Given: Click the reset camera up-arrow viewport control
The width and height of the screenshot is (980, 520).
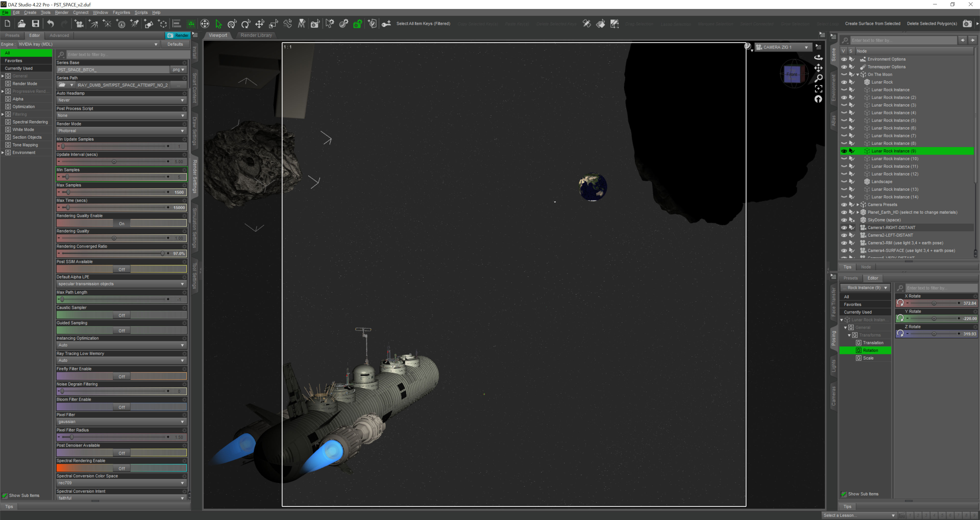Looking at the screenshot, I should point(818,99).
